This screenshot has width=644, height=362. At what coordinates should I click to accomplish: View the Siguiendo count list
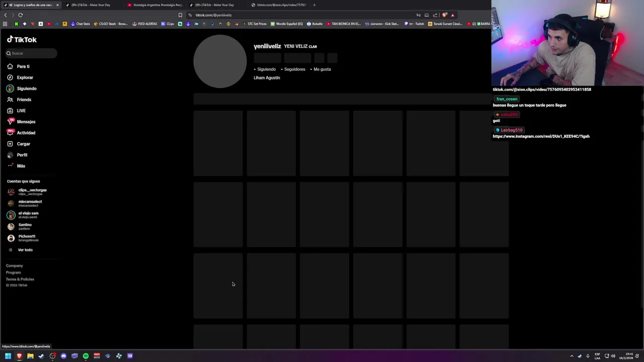[265, 69]
